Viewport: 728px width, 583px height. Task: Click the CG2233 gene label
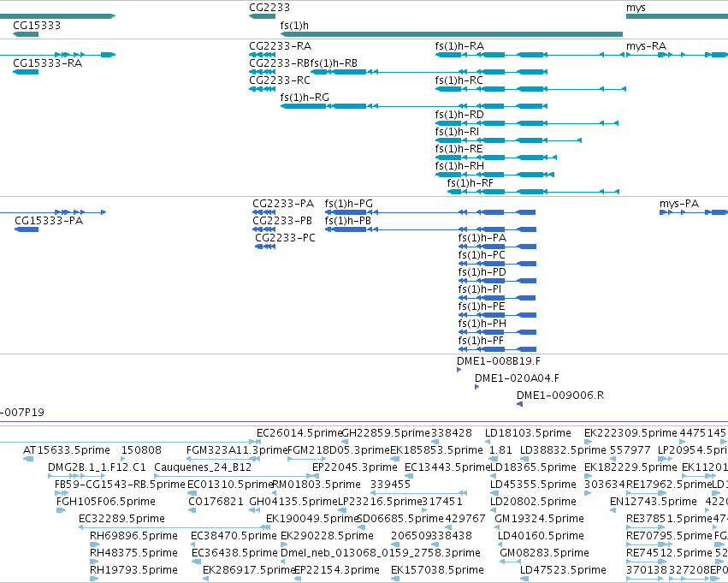point(269,8)
